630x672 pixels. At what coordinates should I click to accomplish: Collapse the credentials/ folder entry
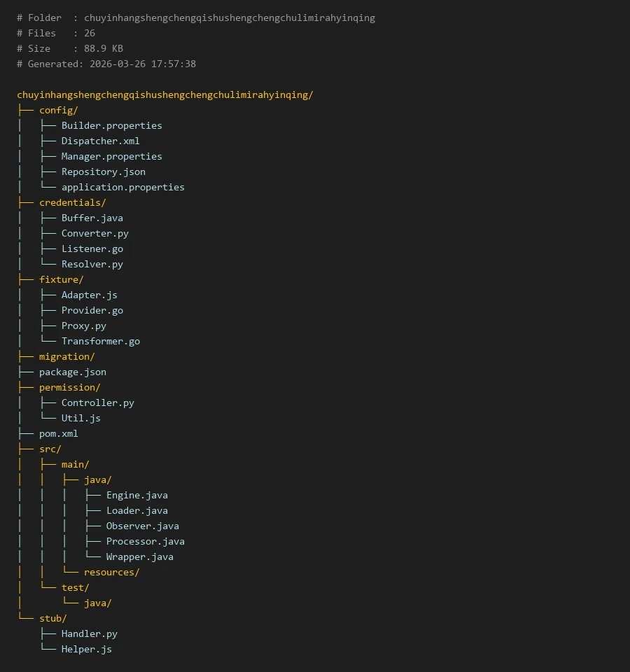pos(72,202)
